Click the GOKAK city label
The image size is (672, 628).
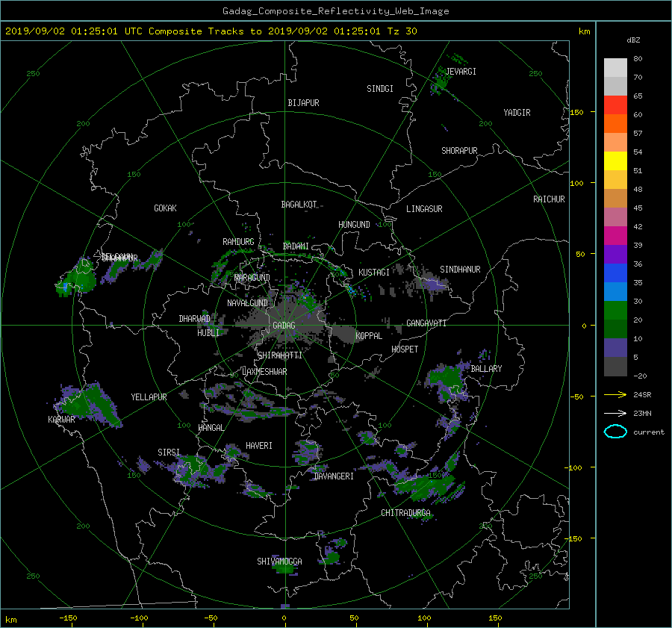click(165, 208)
